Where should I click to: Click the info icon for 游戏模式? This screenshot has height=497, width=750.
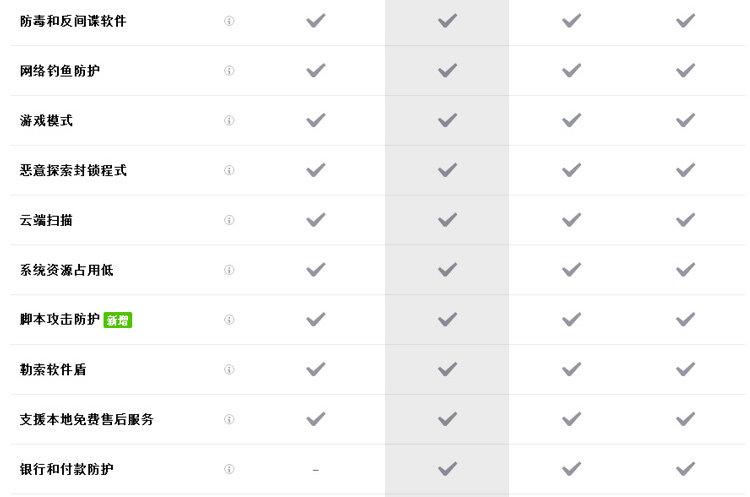click(229, 121)
